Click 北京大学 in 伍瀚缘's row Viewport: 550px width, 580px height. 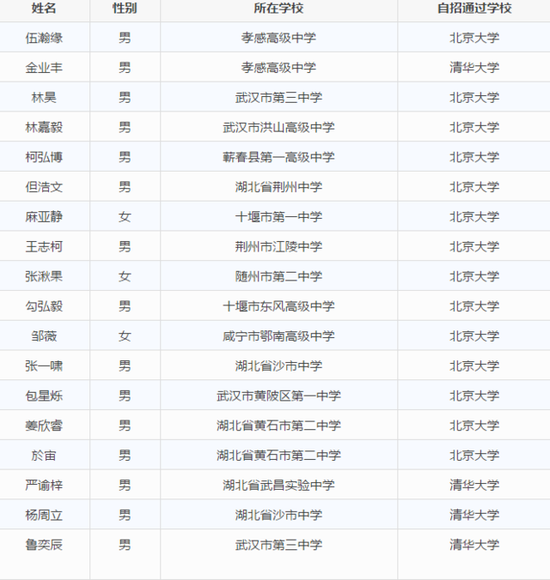pos(474,38)
